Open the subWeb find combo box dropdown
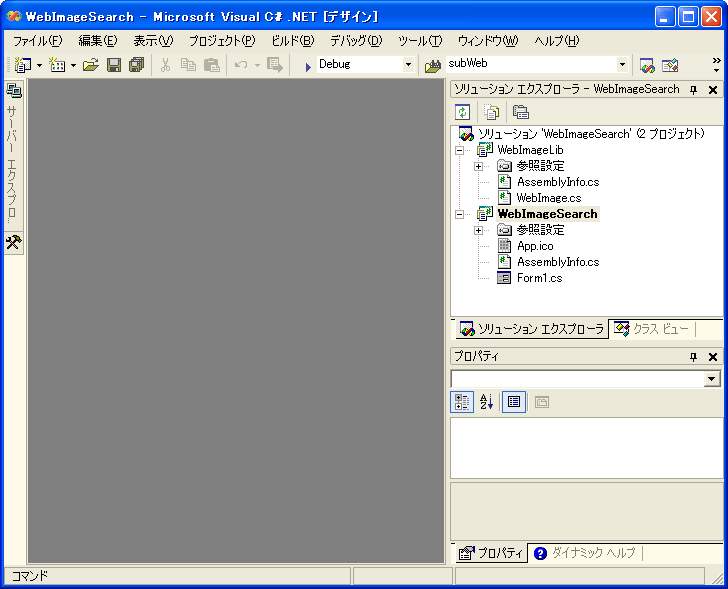The height and width of the screenshot is (589, 728). (623, 65)
